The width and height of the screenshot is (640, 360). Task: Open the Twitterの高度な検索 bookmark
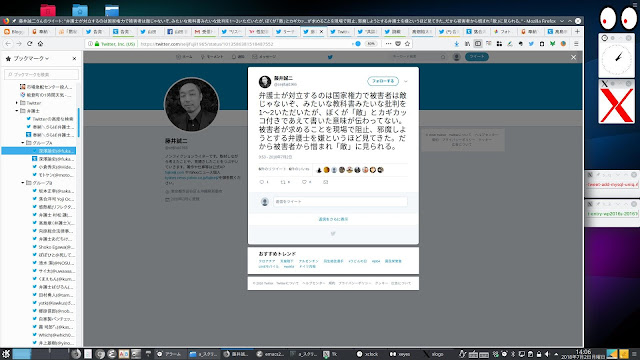[50, 119]
